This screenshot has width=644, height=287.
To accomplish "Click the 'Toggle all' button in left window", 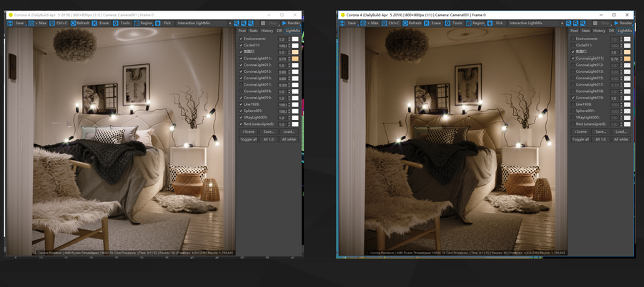I will coord(248,139).
